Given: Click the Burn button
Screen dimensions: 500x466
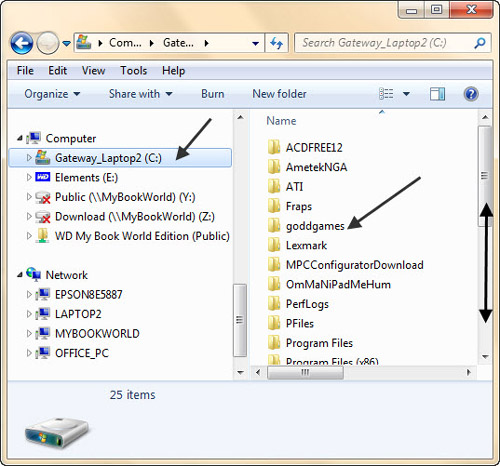Looking at the screenshot, I should point(213,94).
